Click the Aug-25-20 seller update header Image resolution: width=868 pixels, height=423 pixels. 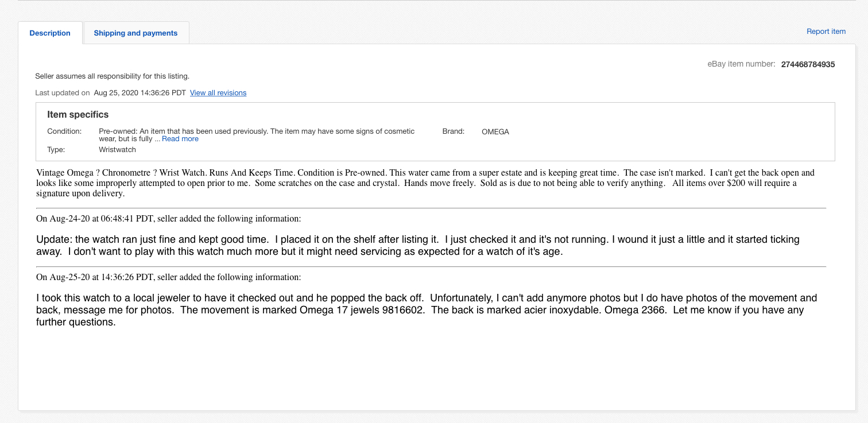click(x=168, y=277)
